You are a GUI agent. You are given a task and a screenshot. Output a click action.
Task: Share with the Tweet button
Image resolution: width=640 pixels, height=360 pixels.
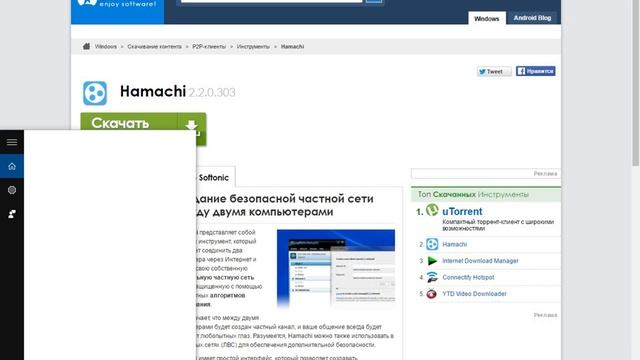(494, 71)
